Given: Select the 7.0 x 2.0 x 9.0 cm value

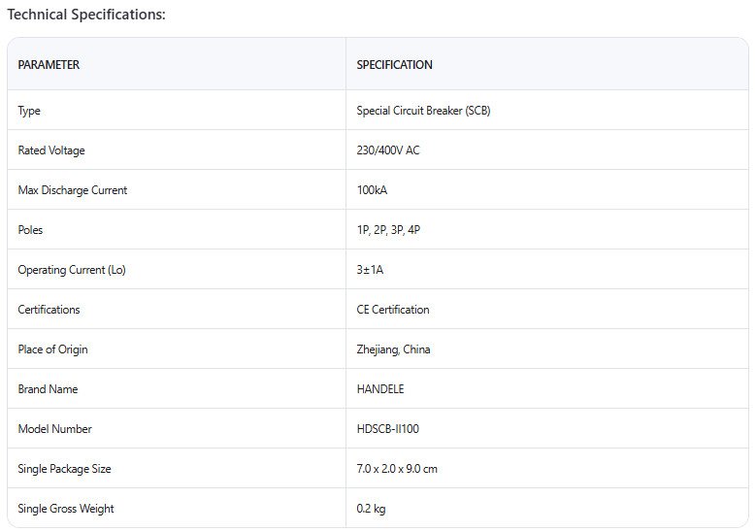Looking at the screenshot, I should click(x=397, y=469).
